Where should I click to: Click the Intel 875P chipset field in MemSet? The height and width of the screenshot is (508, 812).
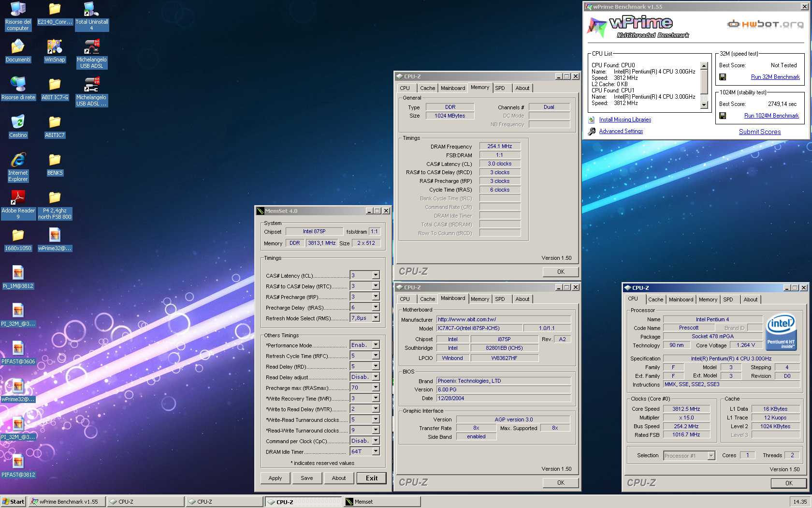point(314,231)
